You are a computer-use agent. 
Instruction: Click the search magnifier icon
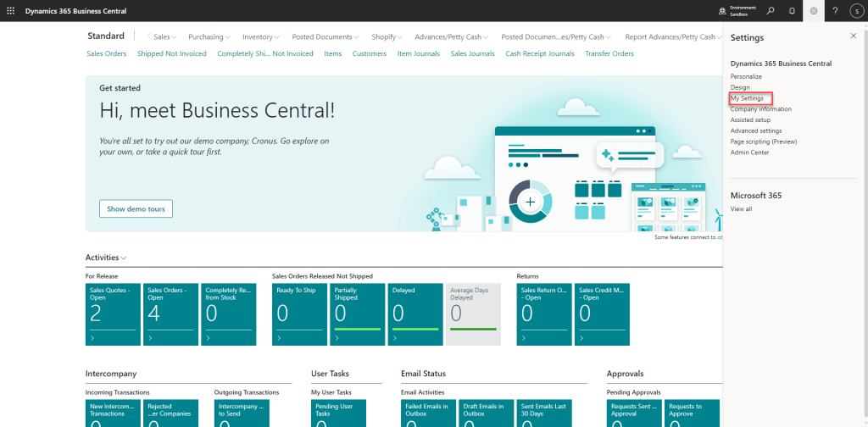[771, 11]
